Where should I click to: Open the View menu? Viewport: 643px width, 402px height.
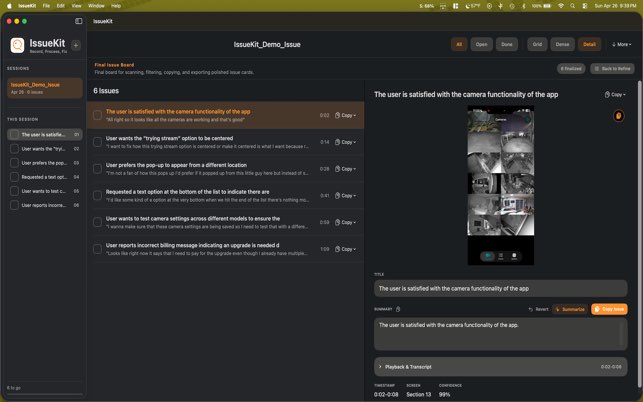point(76,6)
